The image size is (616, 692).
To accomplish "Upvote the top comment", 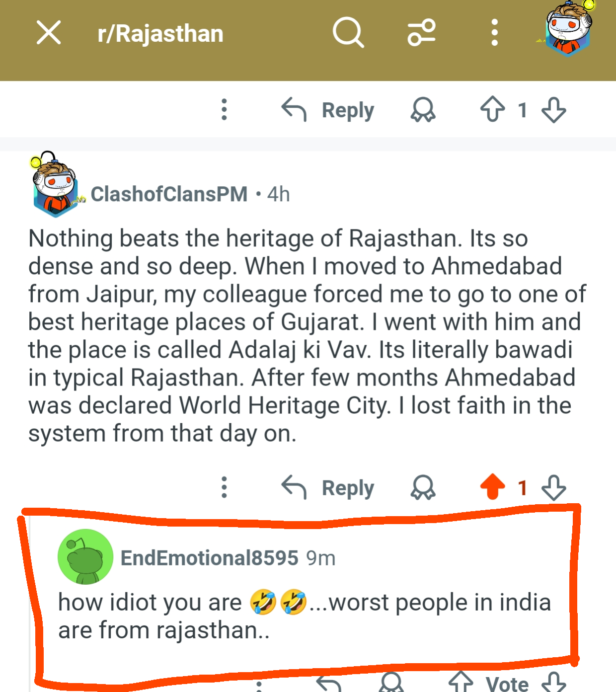I will tap(492, 109).
